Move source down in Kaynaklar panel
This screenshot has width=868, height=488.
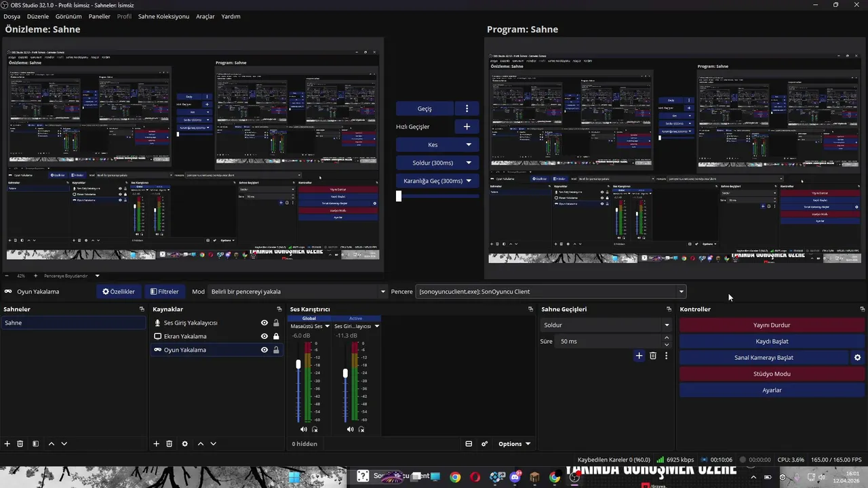pos(213,444)
